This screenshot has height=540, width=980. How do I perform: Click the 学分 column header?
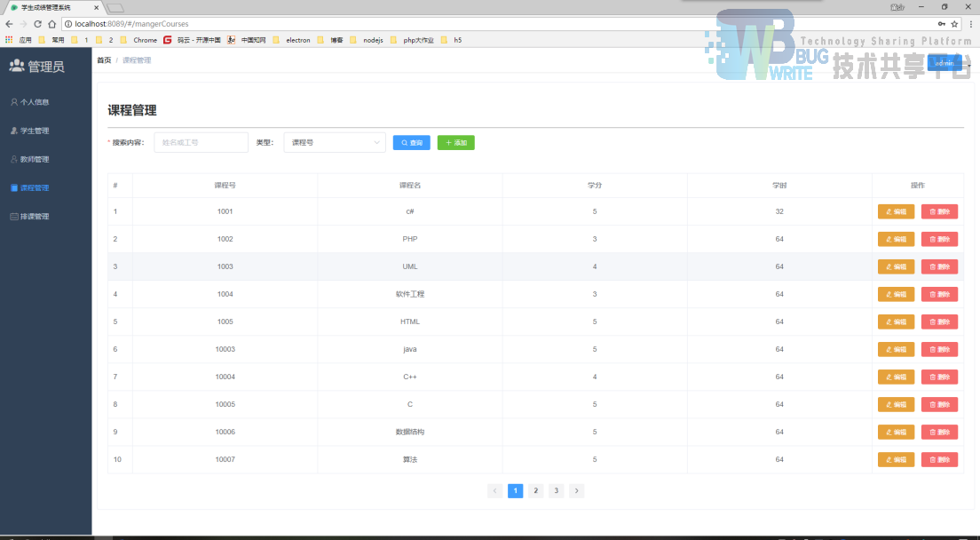(595, 185)
